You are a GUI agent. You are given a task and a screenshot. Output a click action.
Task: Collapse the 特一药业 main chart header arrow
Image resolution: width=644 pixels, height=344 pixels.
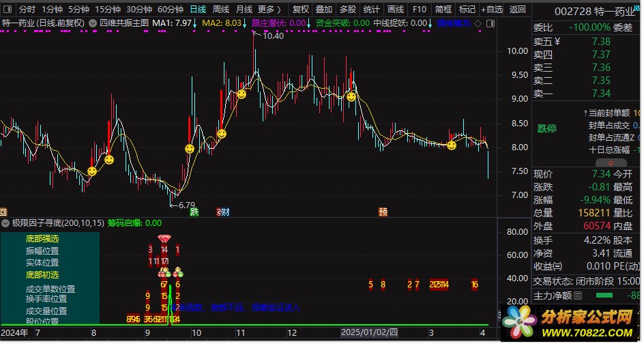[x=93, y=23]
